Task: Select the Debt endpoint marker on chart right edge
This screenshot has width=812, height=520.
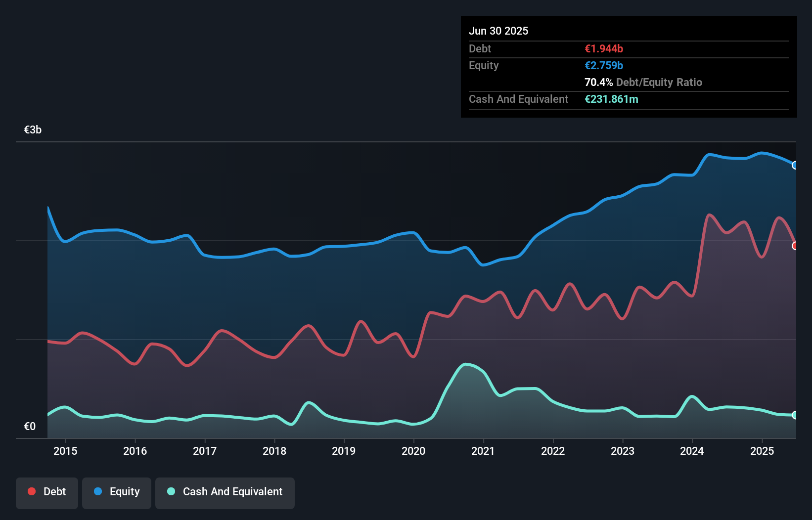Action: pyautogui.click(x=795, y=245)
